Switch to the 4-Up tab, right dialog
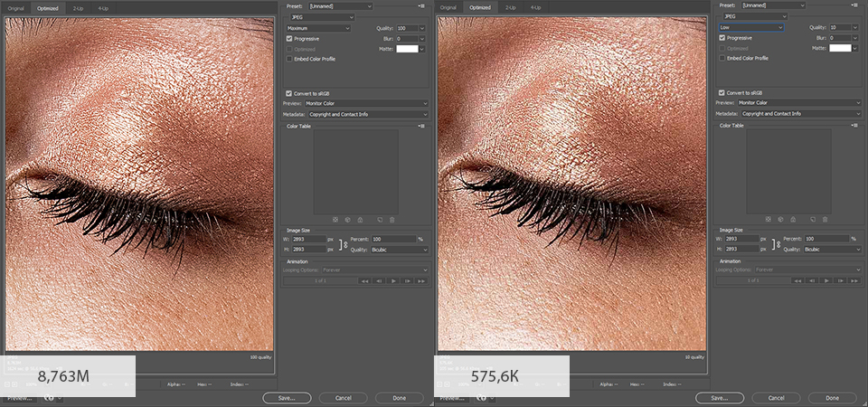868x407 pixels. point(536,8)
